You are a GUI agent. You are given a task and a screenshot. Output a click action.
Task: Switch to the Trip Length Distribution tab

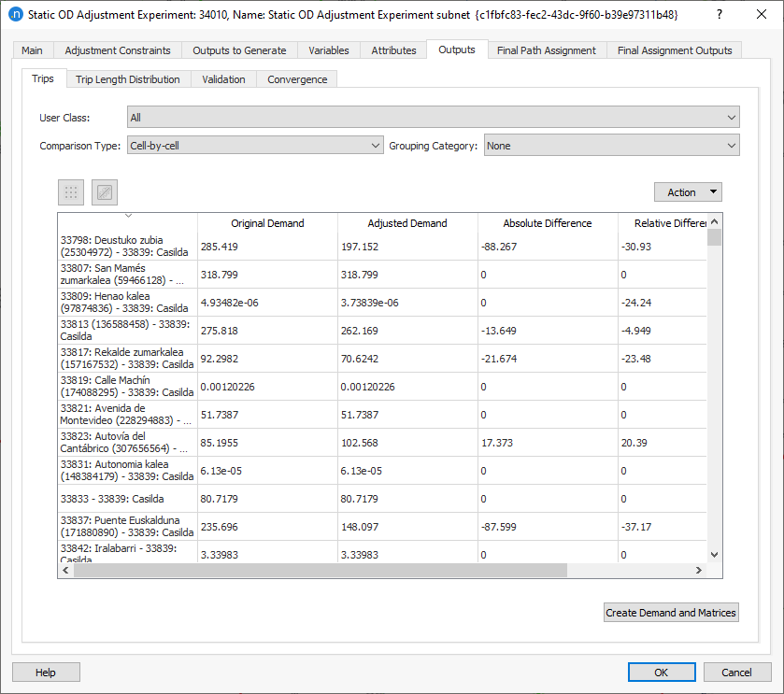coord(128,79)
